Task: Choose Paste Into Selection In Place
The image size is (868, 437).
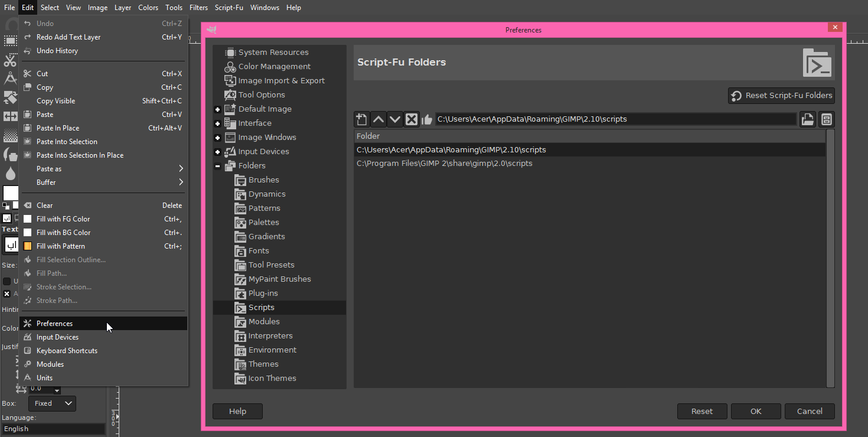Action: click(x=103, y=155)
